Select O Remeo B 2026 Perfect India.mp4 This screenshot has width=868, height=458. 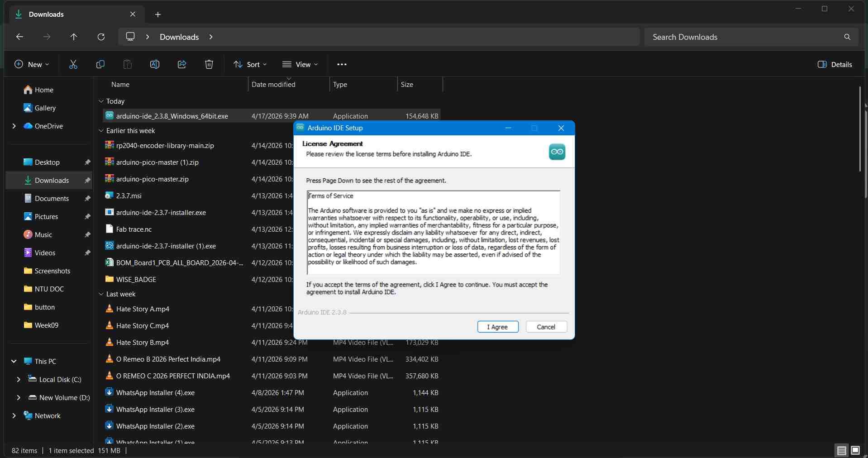pyautogui.click(x=168, y=359)
